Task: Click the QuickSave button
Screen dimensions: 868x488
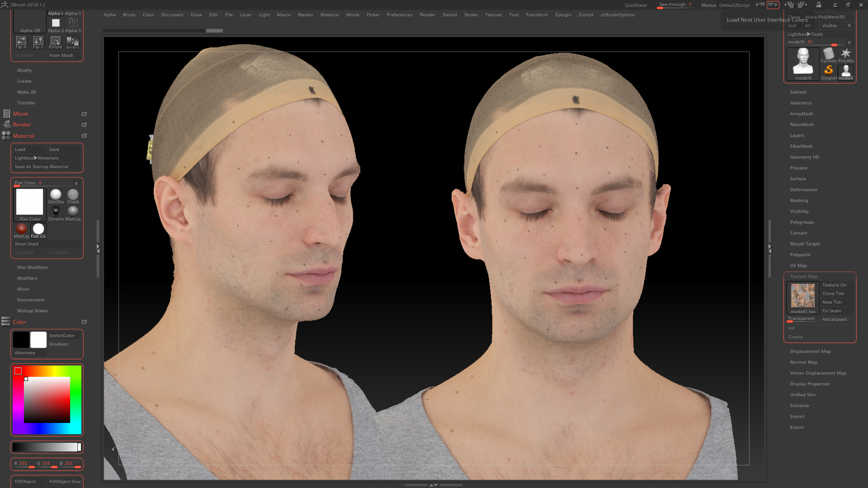Action: click(x=635, y=5)
